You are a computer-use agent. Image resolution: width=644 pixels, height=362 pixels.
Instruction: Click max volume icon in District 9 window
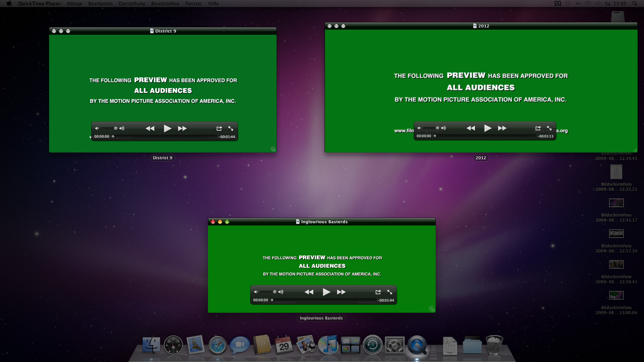coord(122,128)
